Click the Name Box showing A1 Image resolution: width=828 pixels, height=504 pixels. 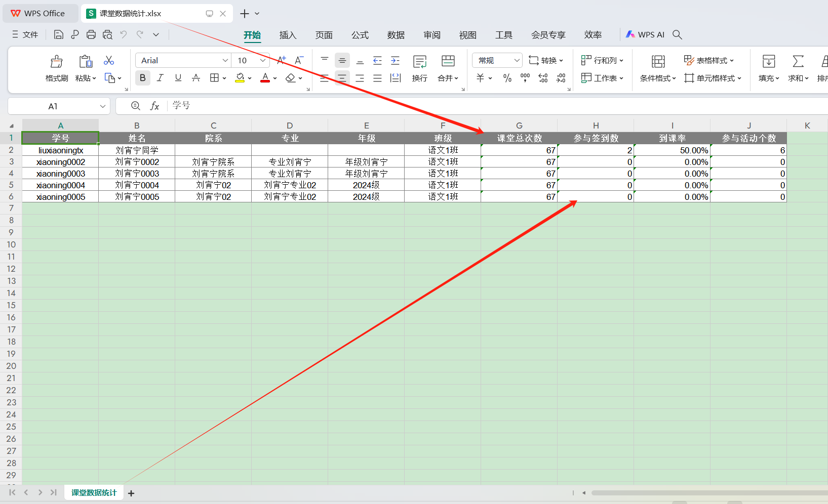coord(53,106)
